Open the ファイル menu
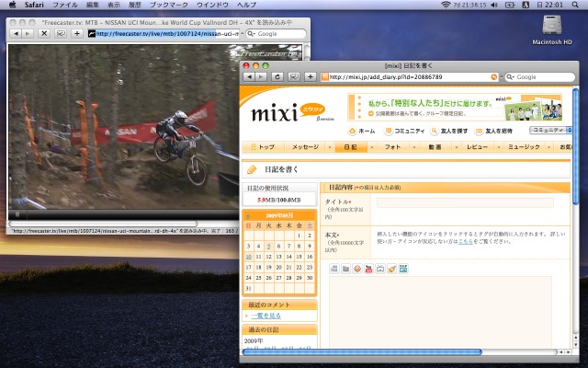 point(65,5)
